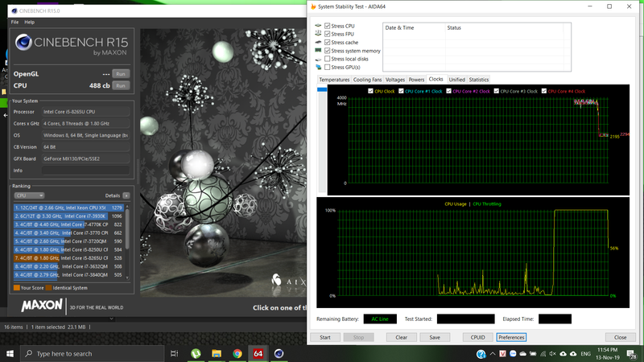Click the Date & Time column header
644x362 pixels.
(x=415, y=28)
